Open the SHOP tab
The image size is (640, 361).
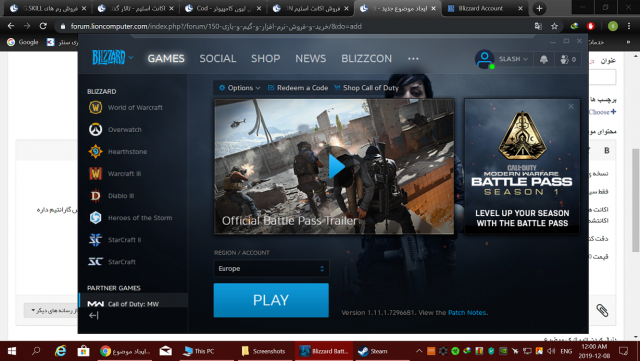pyautogui.click(x=265, y=59)
